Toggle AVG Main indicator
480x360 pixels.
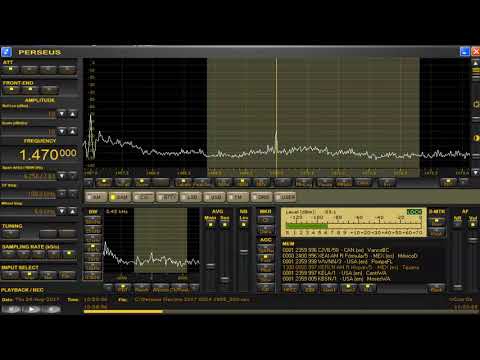[x=210, y=225]
